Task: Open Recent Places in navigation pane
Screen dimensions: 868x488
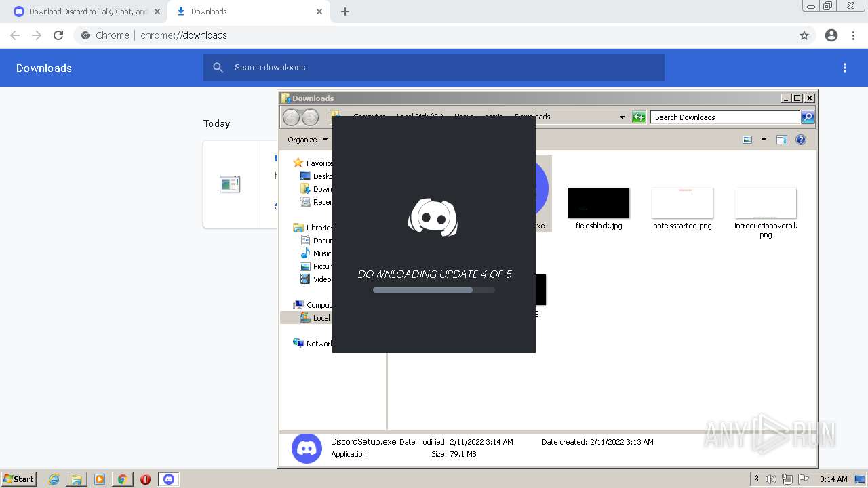Action: click(x=316, y=202)
